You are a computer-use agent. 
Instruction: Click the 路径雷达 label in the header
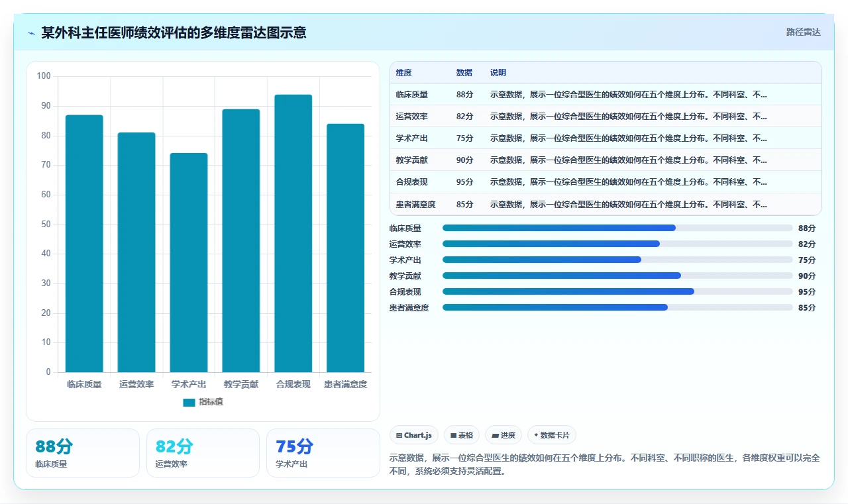pyautogui.click(x=803, y=32)
